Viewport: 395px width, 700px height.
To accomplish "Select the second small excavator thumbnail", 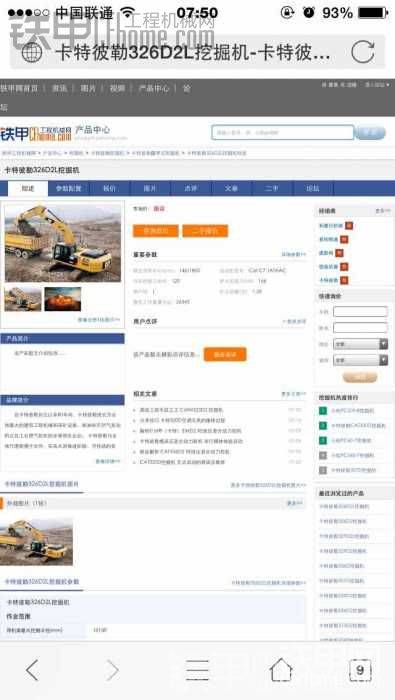I will tap(62, 299).
